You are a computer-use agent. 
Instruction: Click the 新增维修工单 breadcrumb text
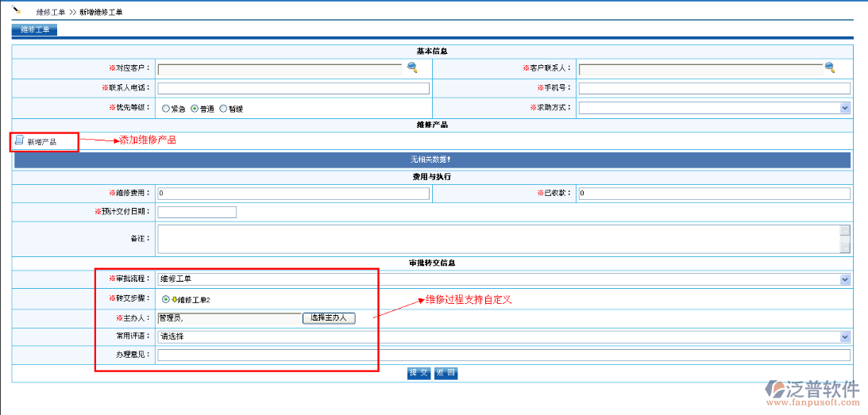click(101, 12)
